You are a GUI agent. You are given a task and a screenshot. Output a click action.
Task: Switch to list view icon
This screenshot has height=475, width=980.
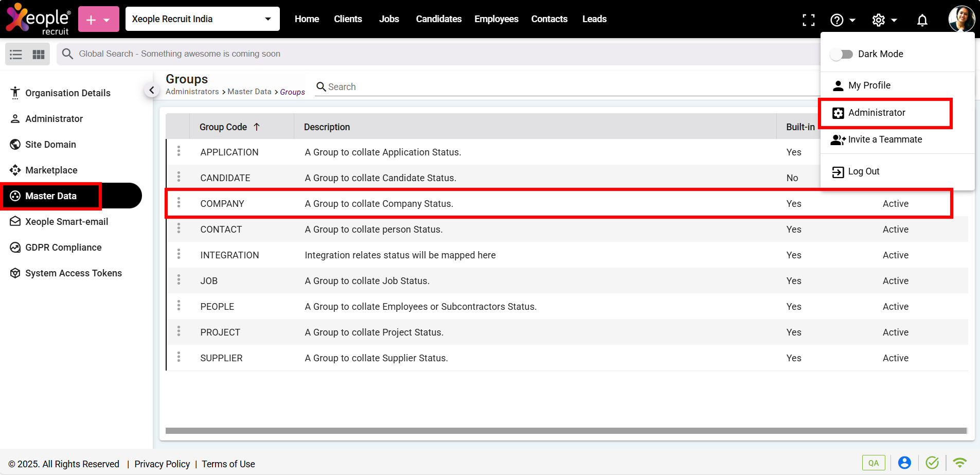click(16, 54)
